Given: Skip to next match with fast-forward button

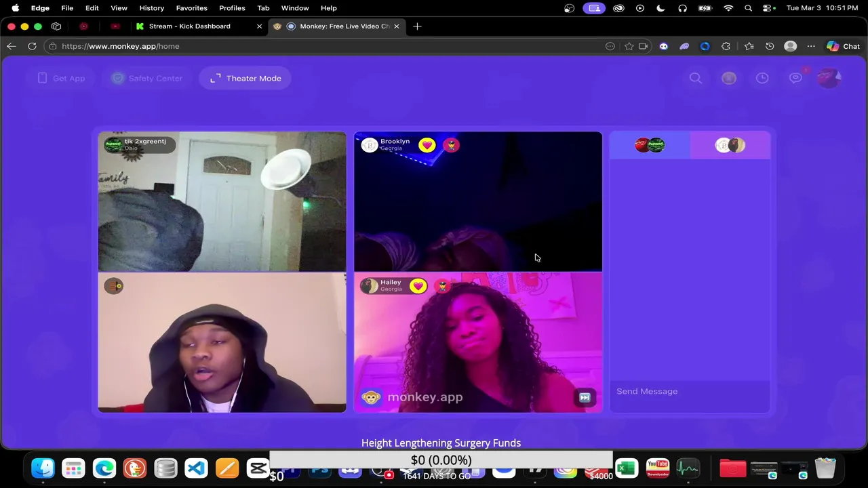Looking at the screenshot, I should pos(585,398).
